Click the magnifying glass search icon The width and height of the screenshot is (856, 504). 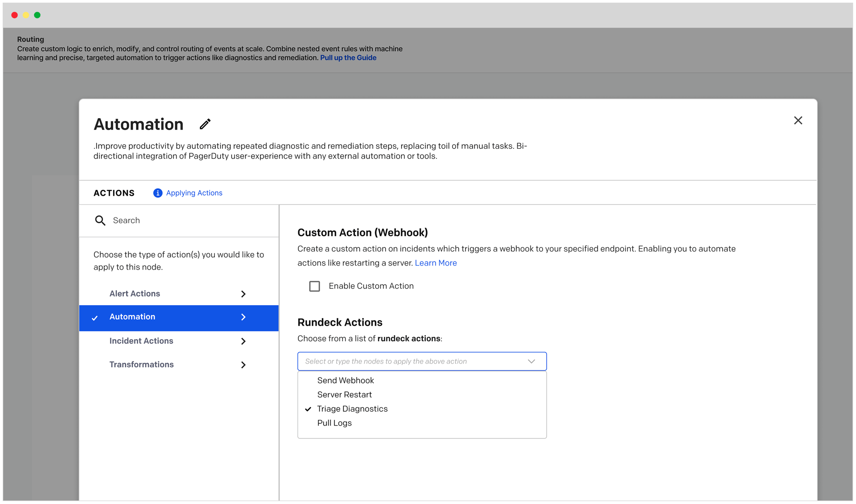click(x=100, y=221)
